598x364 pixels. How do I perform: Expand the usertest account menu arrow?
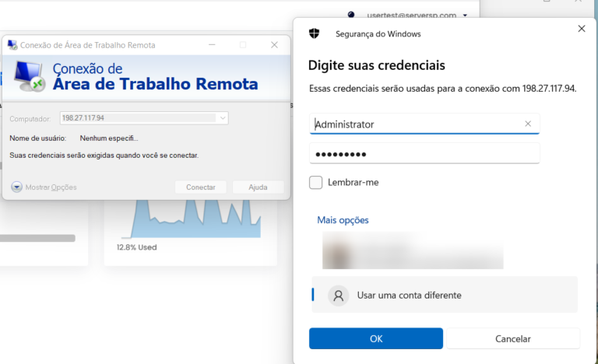tap(465, 16)
